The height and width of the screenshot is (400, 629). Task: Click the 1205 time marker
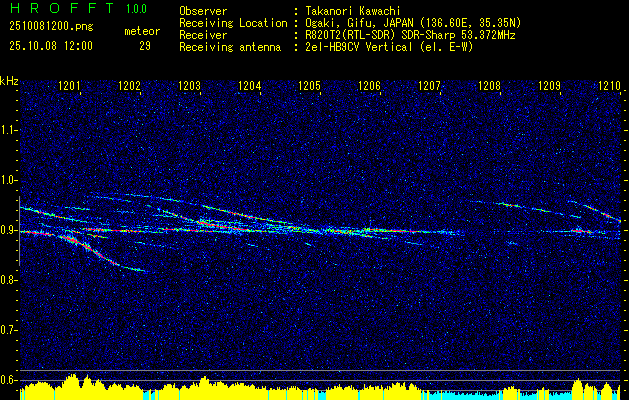coord(310,85)
